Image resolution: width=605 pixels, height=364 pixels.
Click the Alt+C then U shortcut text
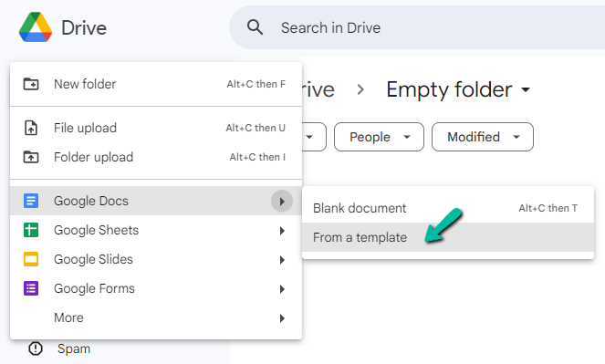pos(256,128)
